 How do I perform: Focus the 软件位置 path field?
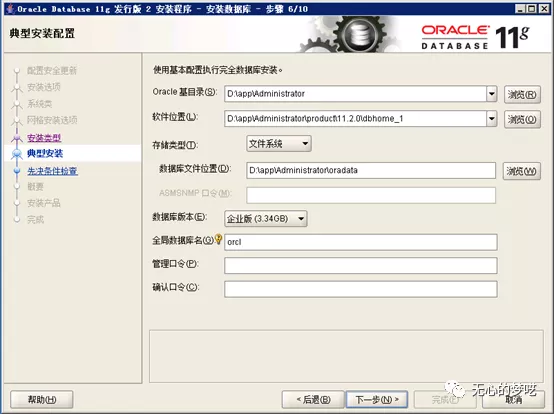(x=355, y=119)
